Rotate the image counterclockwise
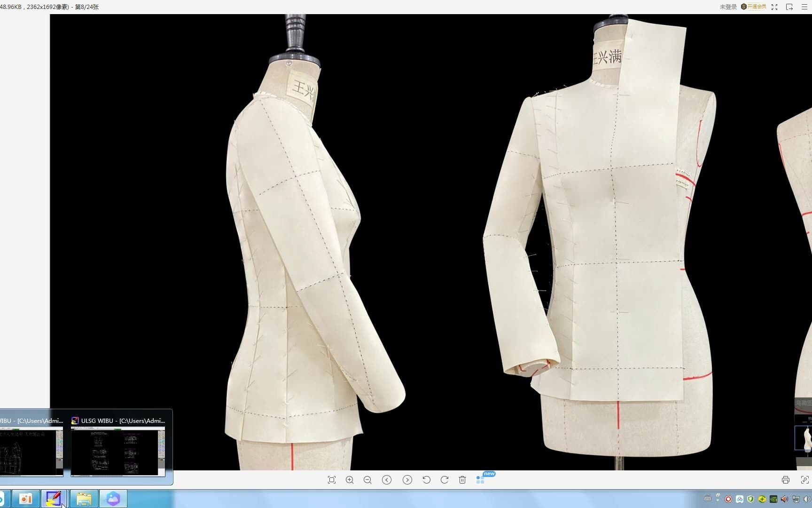812x508 pixels. [x=427, y=480]
